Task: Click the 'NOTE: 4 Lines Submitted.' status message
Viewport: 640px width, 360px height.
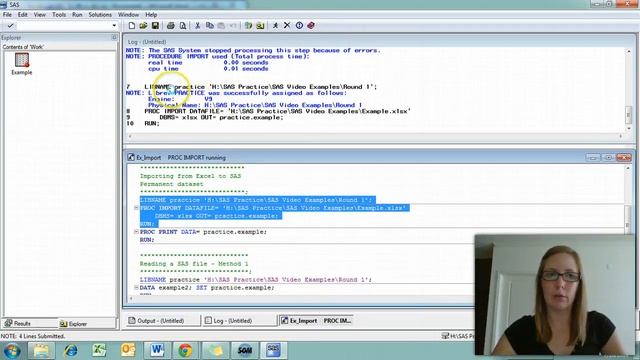Action: (33, 336)
